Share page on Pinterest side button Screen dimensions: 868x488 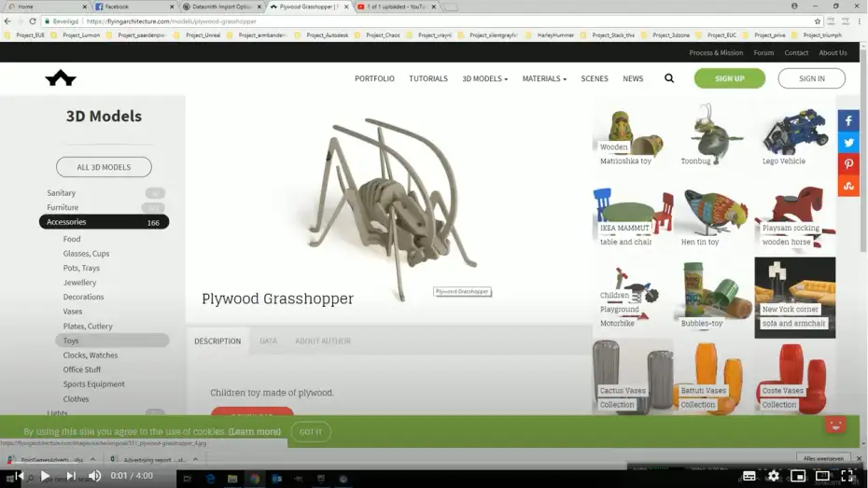click(x=848, y=164)
